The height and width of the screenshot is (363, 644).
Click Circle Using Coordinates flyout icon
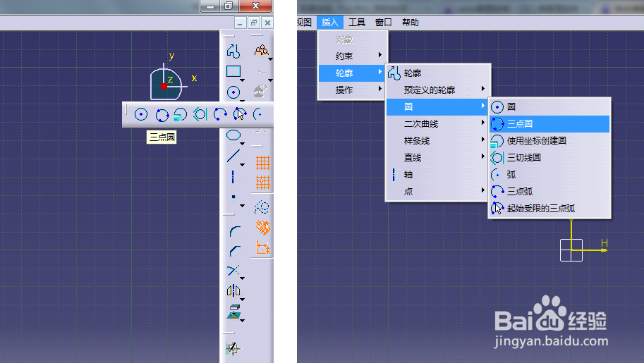coord(181,115)
